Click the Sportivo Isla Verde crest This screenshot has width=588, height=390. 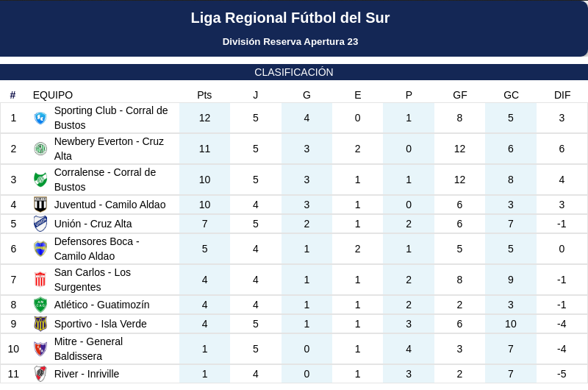click(40, 324)
